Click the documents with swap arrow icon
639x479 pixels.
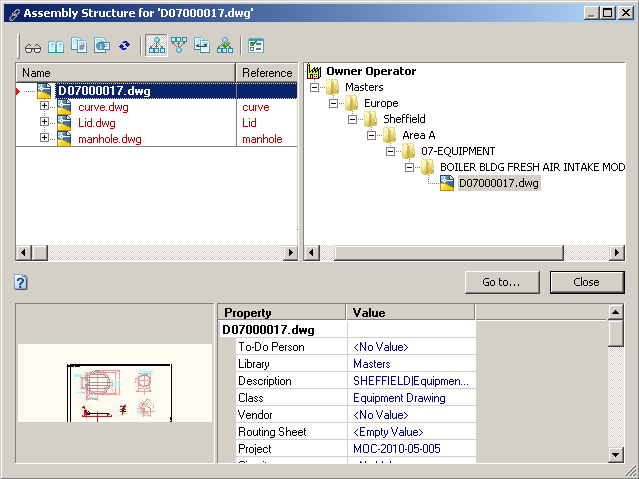click(x=202, y=45)
